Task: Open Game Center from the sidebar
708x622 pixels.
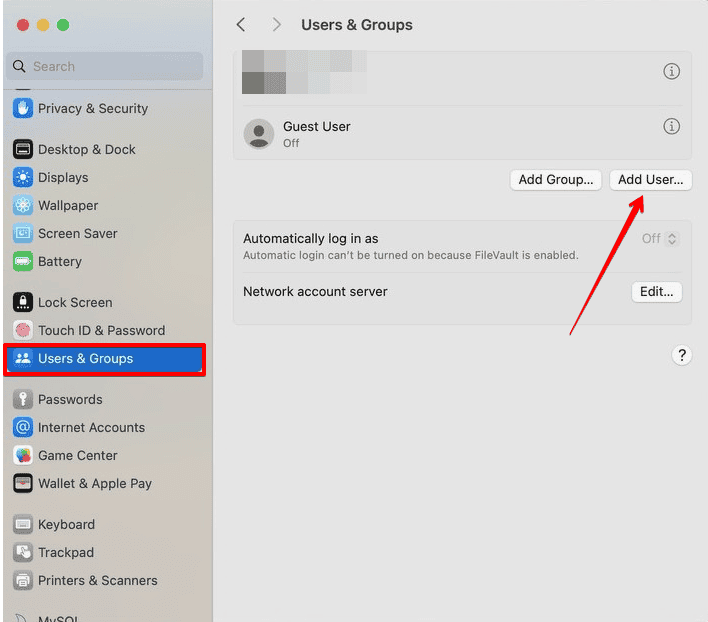Action: [78, 455]
